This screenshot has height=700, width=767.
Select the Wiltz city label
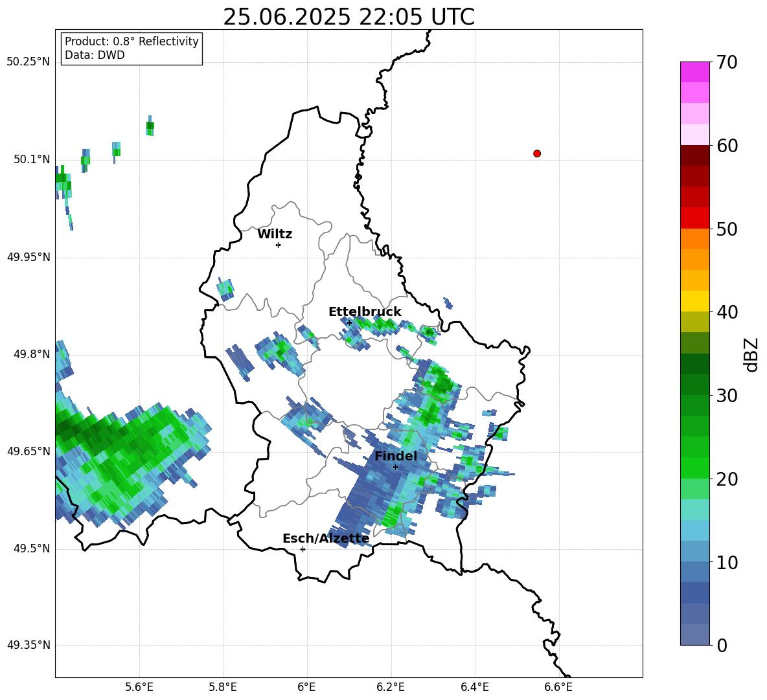click(x=275, y=234)
